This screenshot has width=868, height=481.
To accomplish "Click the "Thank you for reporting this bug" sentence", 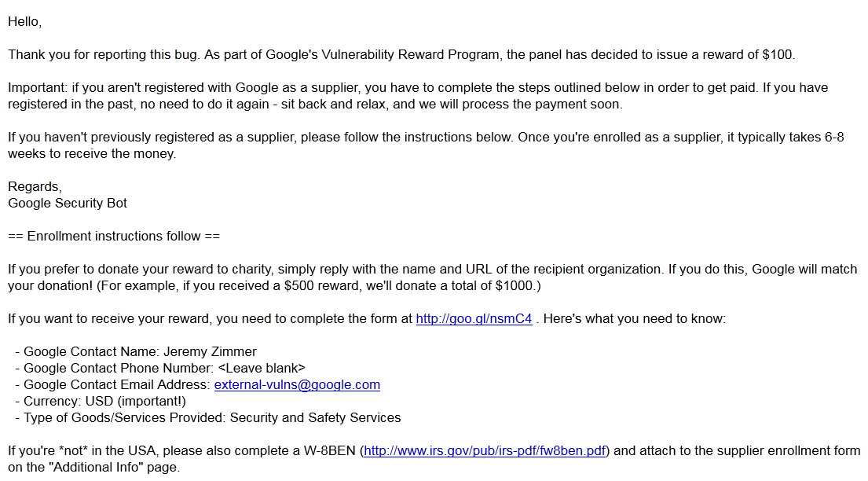I will (x=96, y=55).
